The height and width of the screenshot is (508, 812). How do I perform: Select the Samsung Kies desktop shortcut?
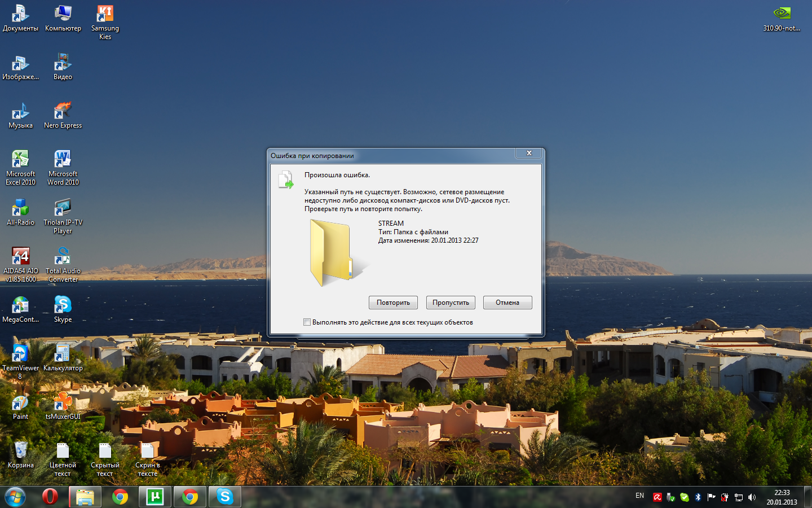click(105, 23)
